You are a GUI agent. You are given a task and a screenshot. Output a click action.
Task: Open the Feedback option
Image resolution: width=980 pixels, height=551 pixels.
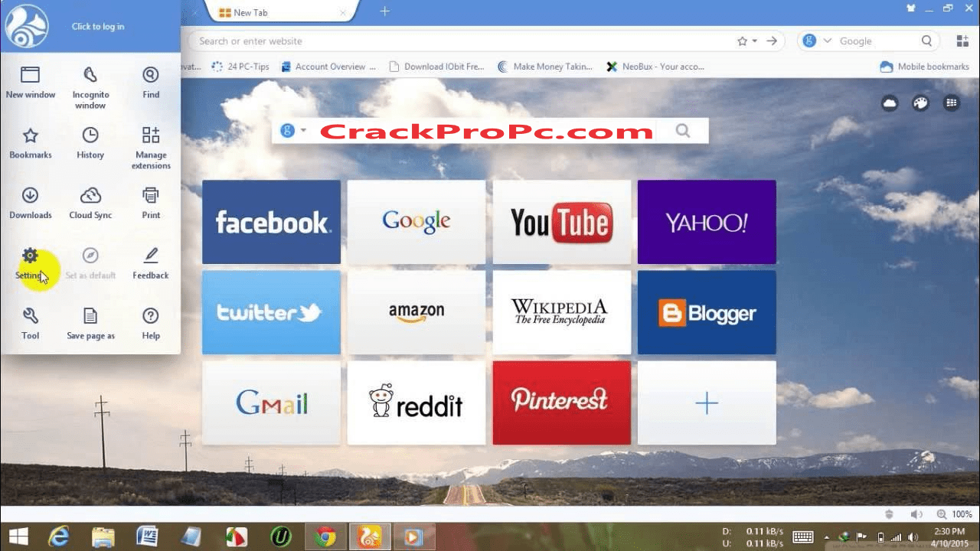pyautogui.click(x=151, y=264)
